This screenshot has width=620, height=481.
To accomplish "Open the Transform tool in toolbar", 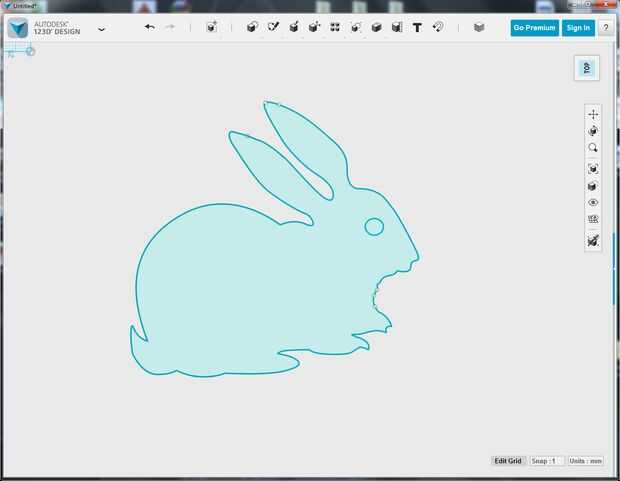I will click(212, 27).
